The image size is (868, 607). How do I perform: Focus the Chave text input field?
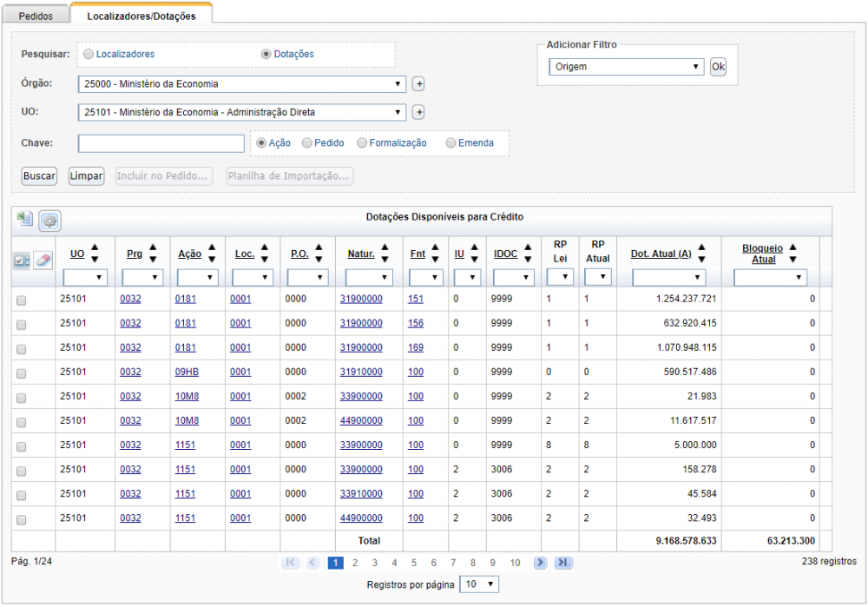(161, 143)
